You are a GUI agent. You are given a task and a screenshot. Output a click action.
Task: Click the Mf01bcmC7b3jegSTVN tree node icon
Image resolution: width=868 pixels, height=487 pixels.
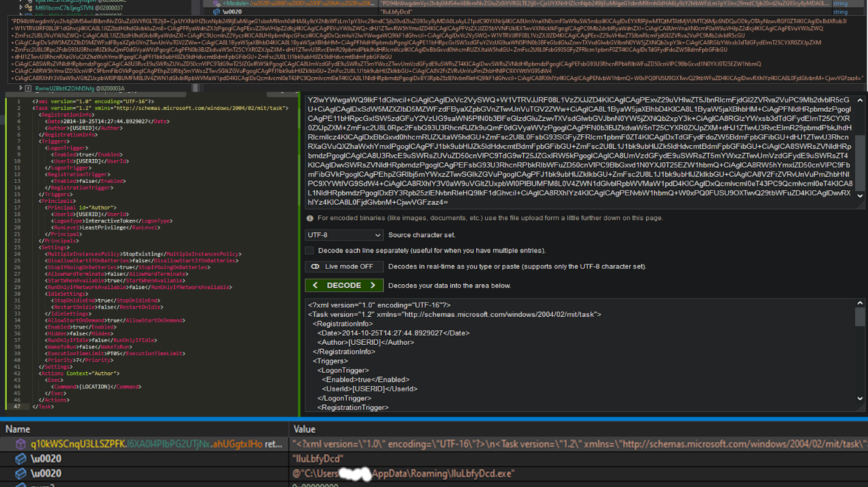pos(29,8)
